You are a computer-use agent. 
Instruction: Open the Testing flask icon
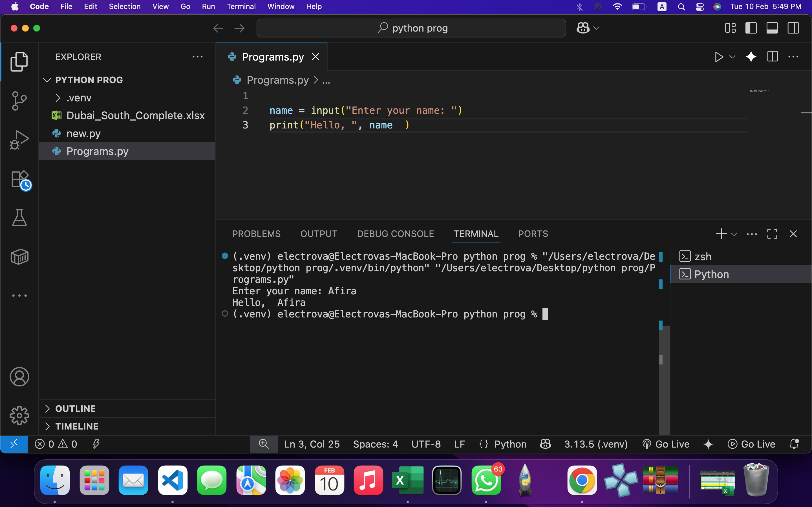click(x=19, y=218)
